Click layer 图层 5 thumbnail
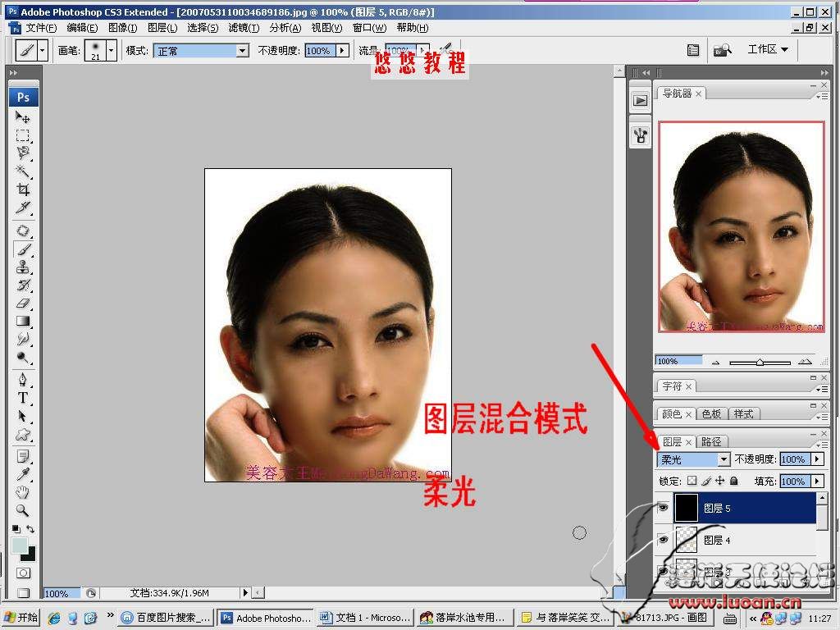 pos(686,507)
